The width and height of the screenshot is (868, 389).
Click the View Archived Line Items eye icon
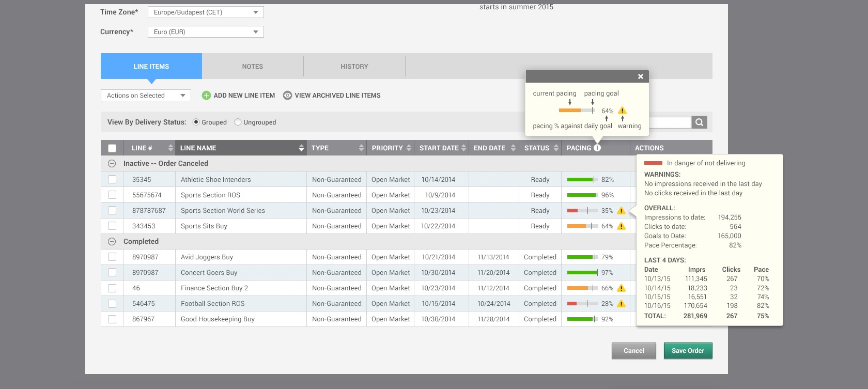[287, 96]
